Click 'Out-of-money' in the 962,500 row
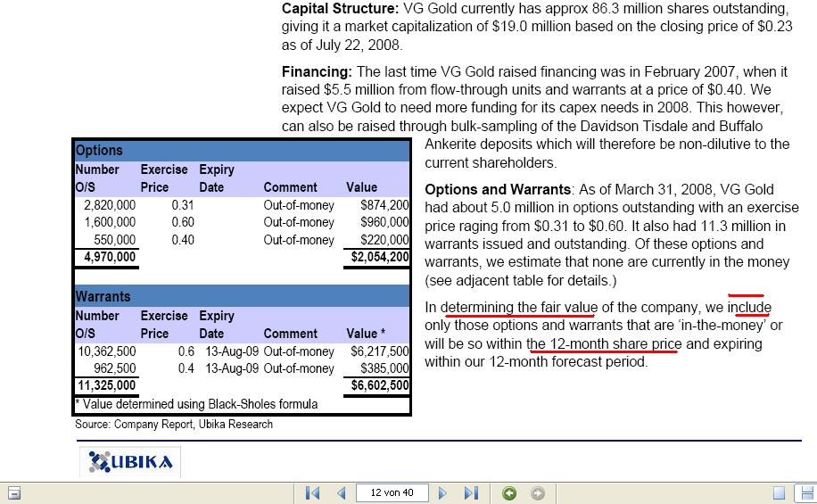The height and width of the screenshot is (504, 817). pyautogui.click(x=299, y=368)
